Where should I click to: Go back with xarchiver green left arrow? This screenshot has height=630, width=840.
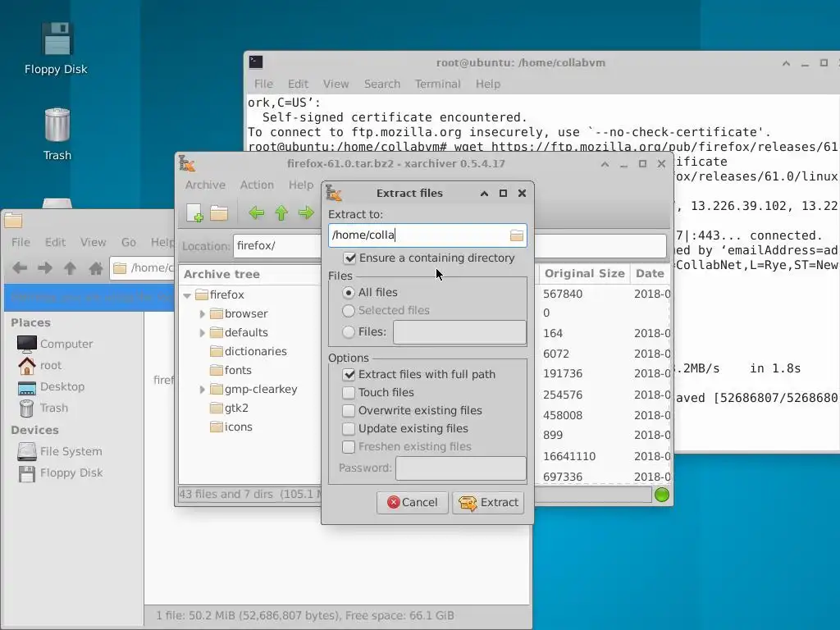point(257,213)
